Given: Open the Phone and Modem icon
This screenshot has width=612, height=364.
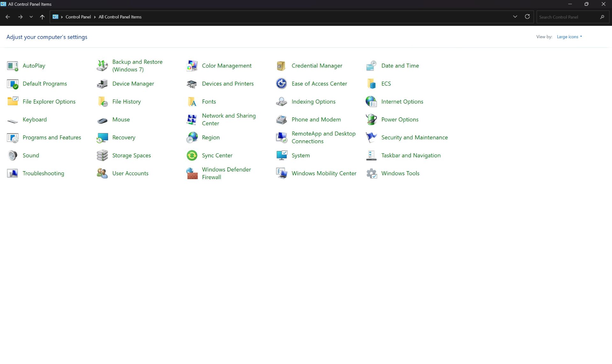Looking at the screenshot, I should [x=281, y=120].
